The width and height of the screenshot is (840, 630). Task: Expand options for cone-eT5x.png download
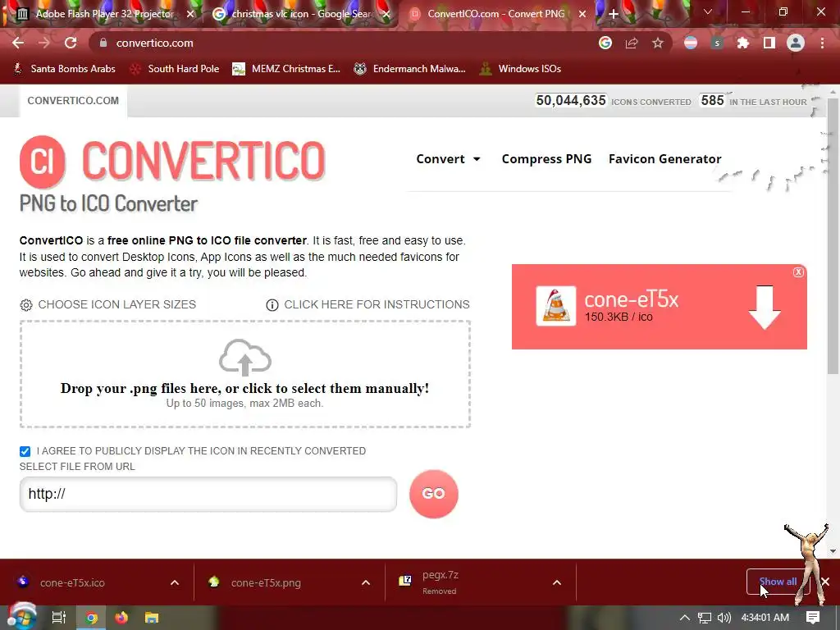pyautogui.click(x=366, y=582)
